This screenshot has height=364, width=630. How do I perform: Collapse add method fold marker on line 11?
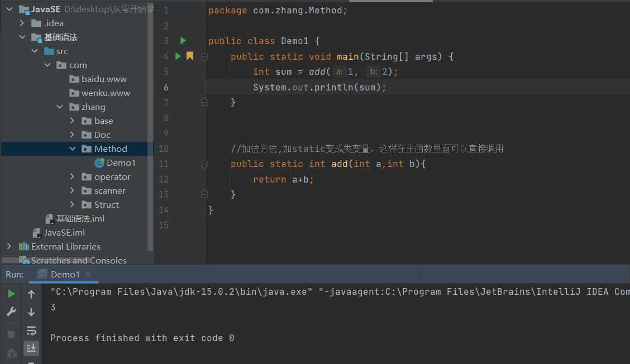[204, 164]
